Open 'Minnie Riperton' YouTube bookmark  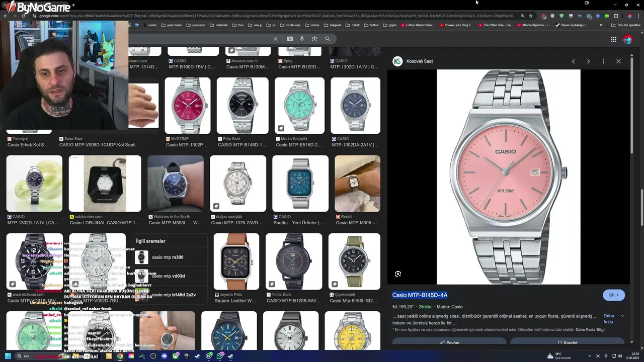click(x=533, y=25)
